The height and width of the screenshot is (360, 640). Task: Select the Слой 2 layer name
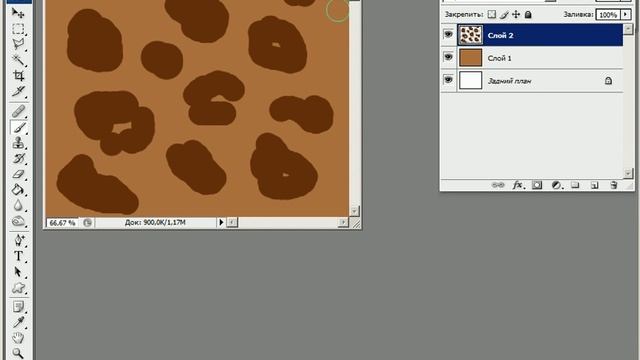[x=500, y=36]
